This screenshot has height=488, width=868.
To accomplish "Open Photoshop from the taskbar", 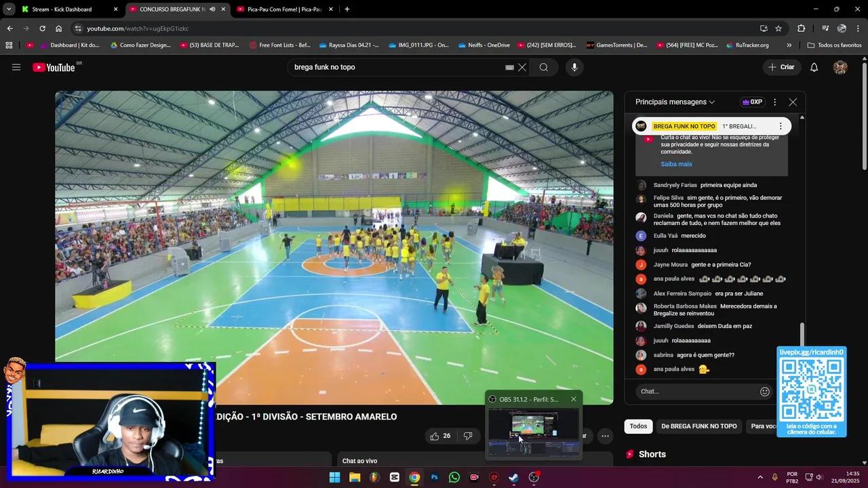I will click(x=435, y=477).
